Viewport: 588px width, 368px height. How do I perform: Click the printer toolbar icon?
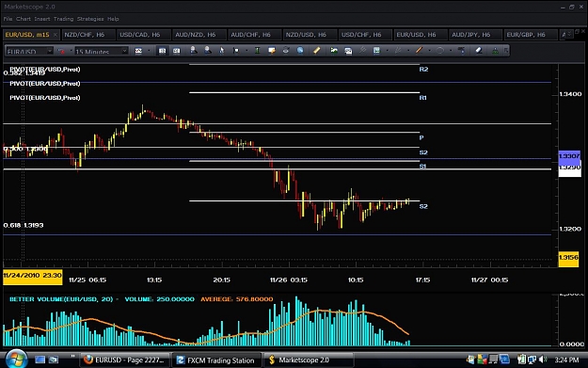[x=286, y=50]
